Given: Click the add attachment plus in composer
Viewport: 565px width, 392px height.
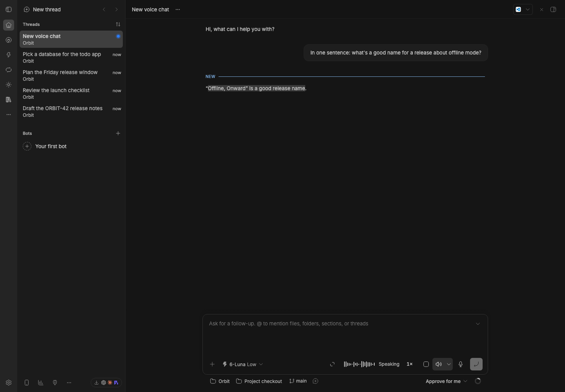Looking at the screenshot, I should [x=212, y=364].
